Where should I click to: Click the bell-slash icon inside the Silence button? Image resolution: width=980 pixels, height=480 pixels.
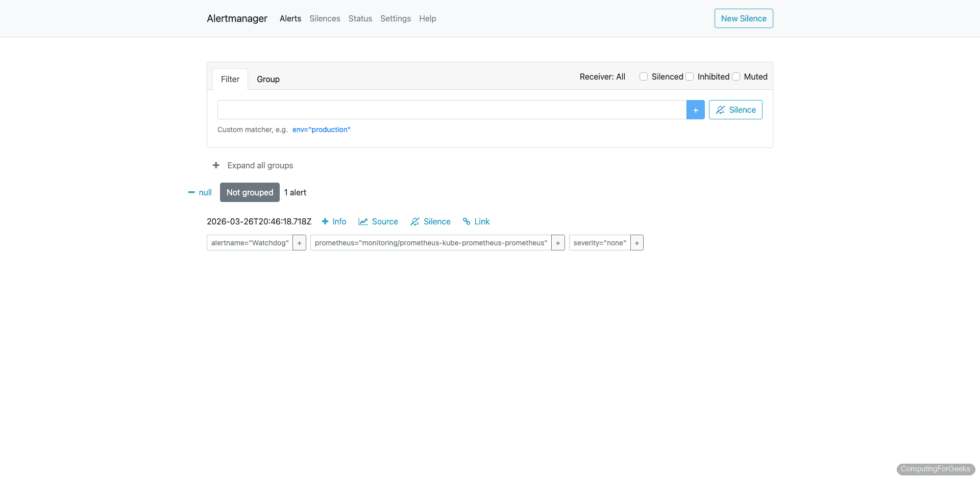point(721,110)
